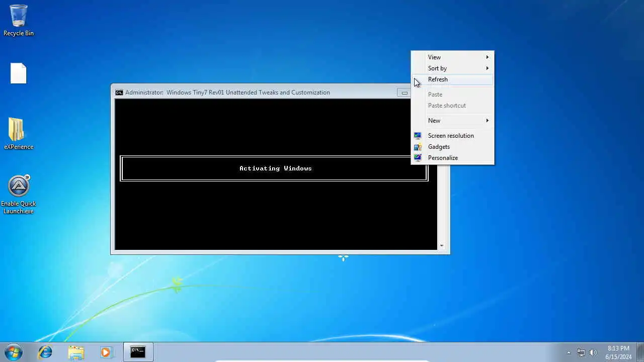This screenshot has width=644, height=362.
Task: Click the Administrator window title text
Action: (x=227, y=93)
